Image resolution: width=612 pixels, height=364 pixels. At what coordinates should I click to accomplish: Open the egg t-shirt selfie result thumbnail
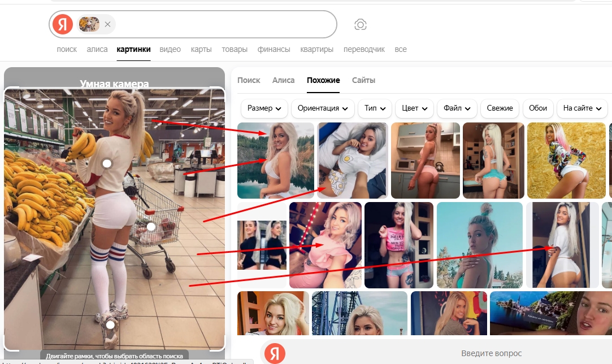click(353, 161)
